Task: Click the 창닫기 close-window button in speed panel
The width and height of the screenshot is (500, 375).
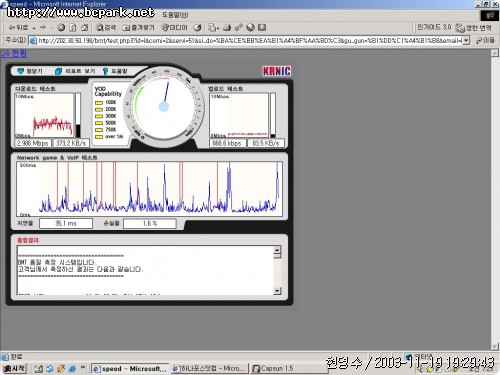Action: click(30, 71)
